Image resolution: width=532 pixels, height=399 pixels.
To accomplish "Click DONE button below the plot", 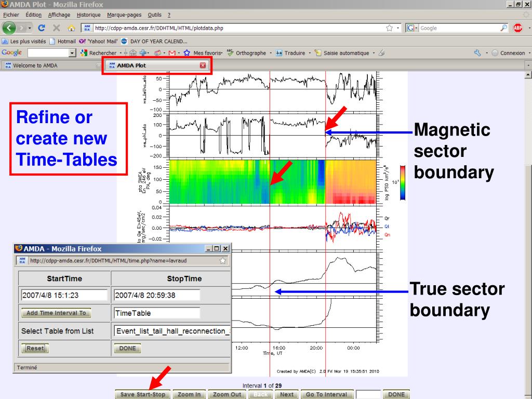I will pos(396,394).
